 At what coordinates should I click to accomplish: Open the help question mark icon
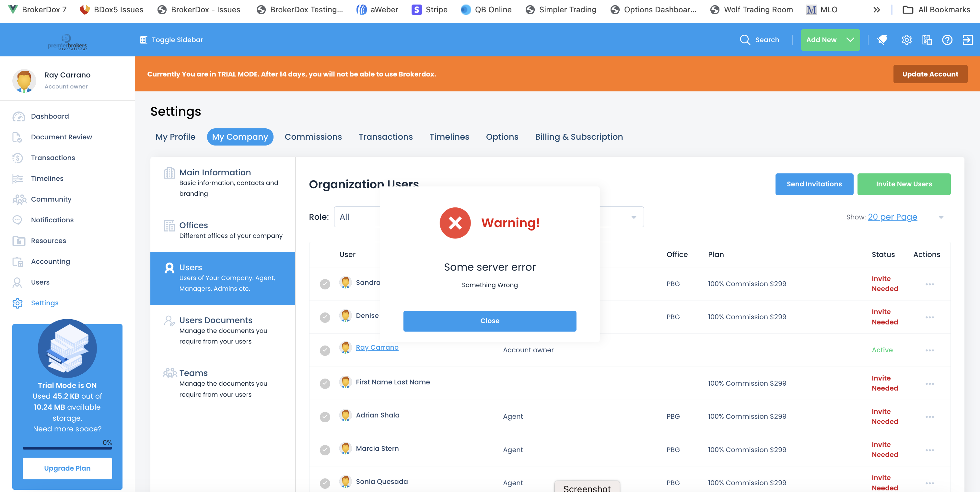click(x=947, y=40)
